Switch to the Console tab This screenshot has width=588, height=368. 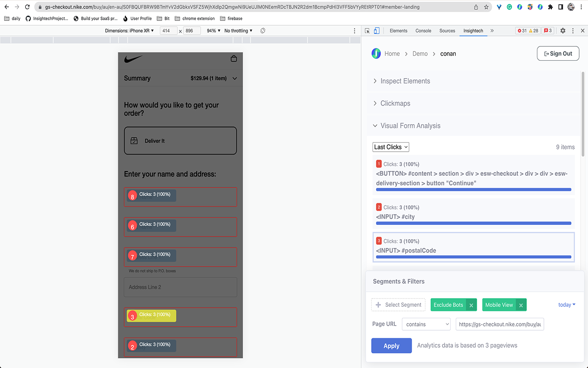[423, 30]
